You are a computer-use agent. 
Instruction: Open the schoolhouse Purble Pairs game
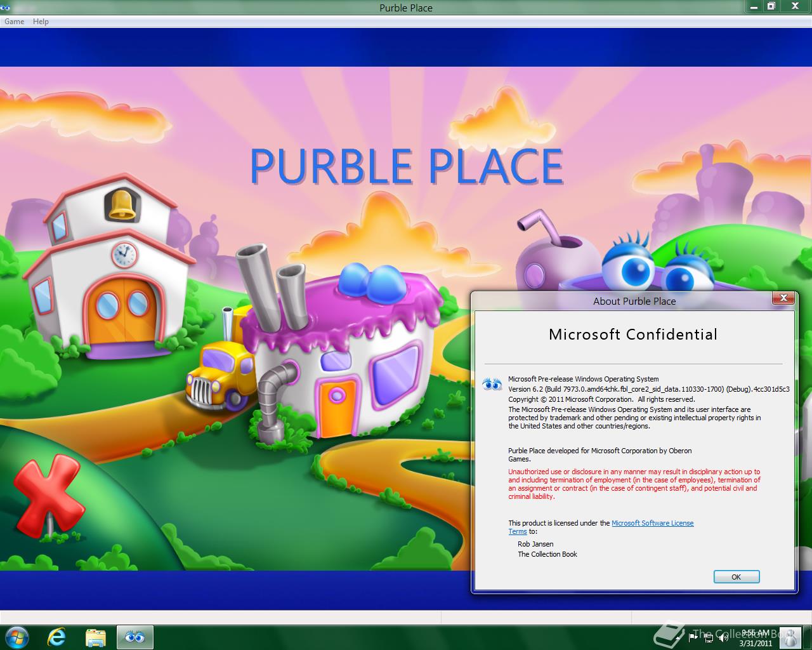coord(108,267)
